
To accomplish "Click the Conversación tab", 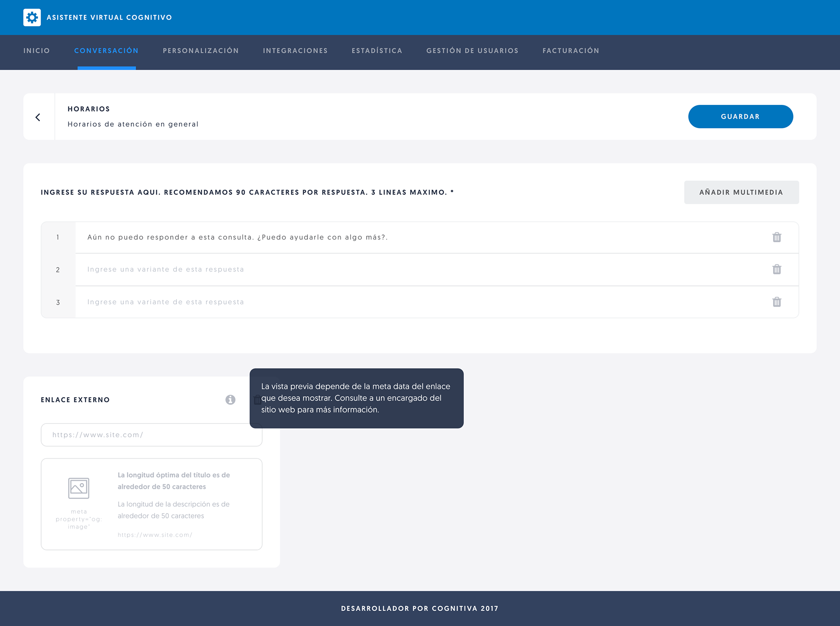I will tap(106, 51).
